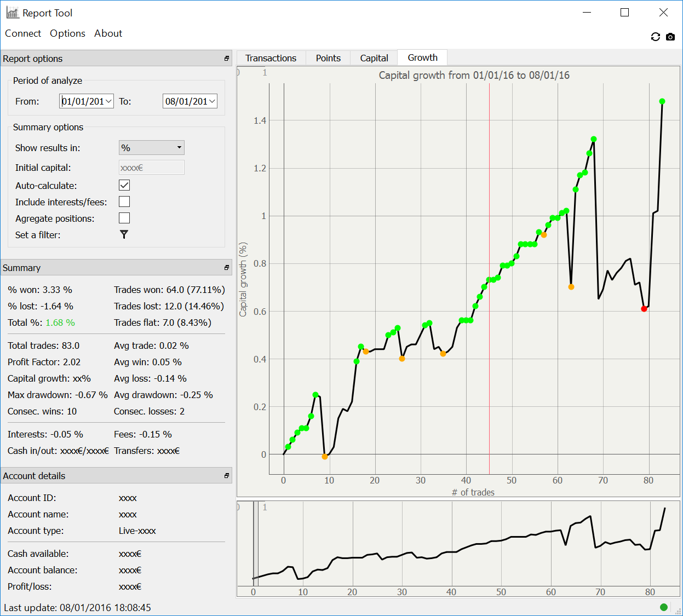Open the Connect menu
This screenshot has height=616, width=683.
coord(23,33)
